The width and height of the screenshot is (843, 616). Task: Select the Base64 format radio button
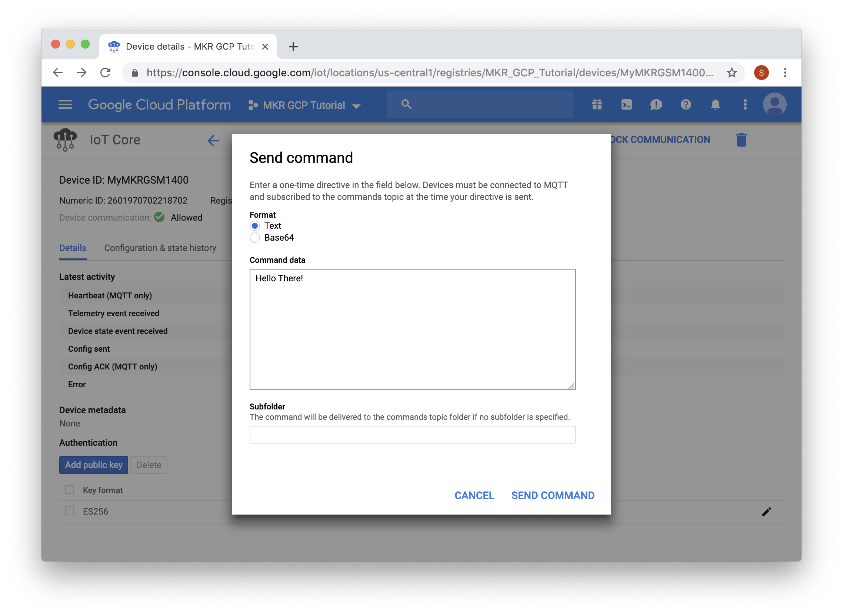255,238
